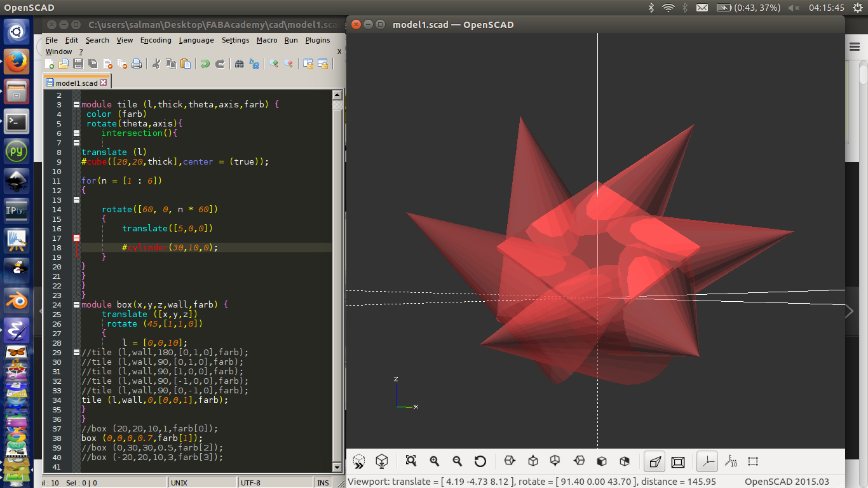Collapse the box module code fold

point(76,304)
